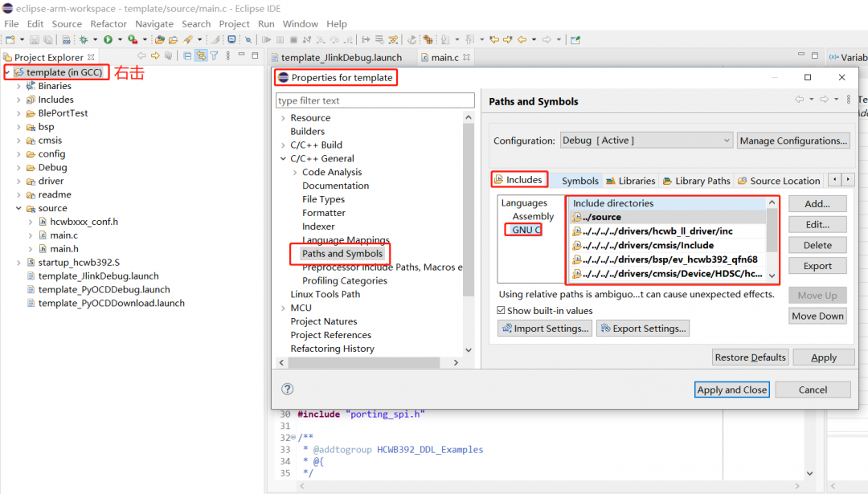
Task: Click in the type filter text field
Action: 375,100
